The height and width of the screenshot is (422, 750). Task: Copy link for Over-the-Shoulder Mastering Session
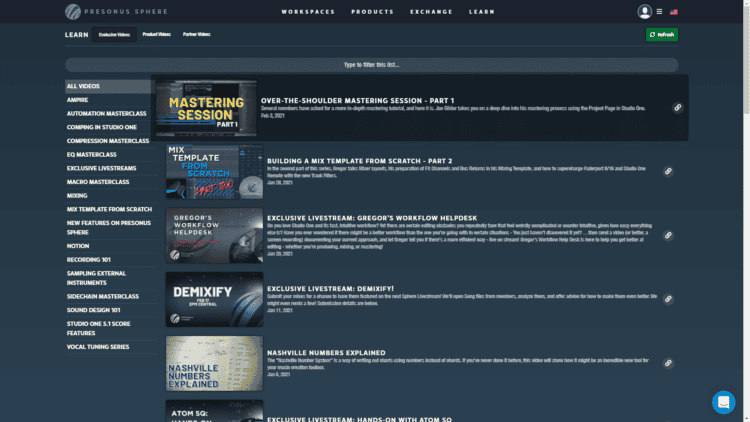[677, 108]
